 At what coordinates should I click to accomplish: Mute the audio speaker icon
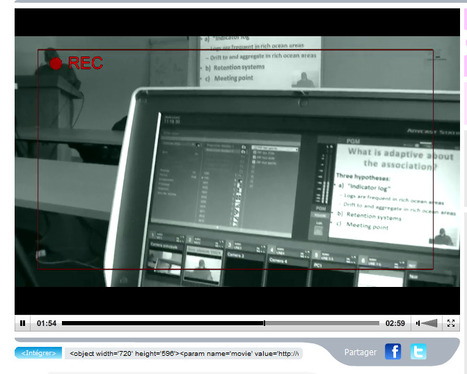(418, 323)
